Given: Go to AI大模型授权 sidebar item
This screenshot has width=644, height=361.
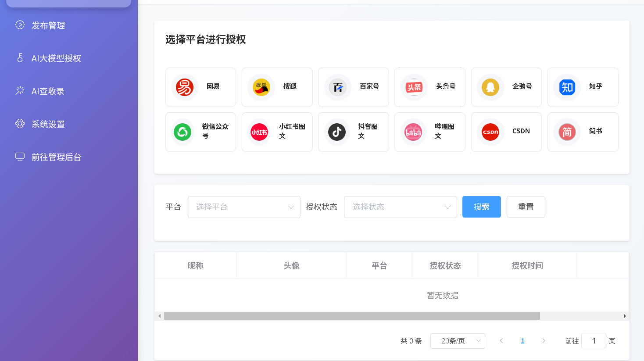Looking at the screenshot, I should (56, 58).
